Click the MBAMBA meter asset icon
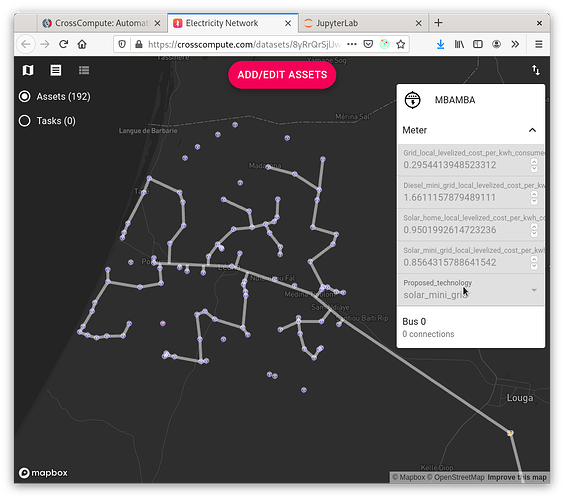565x500 pixels. (x=413, y=100)
